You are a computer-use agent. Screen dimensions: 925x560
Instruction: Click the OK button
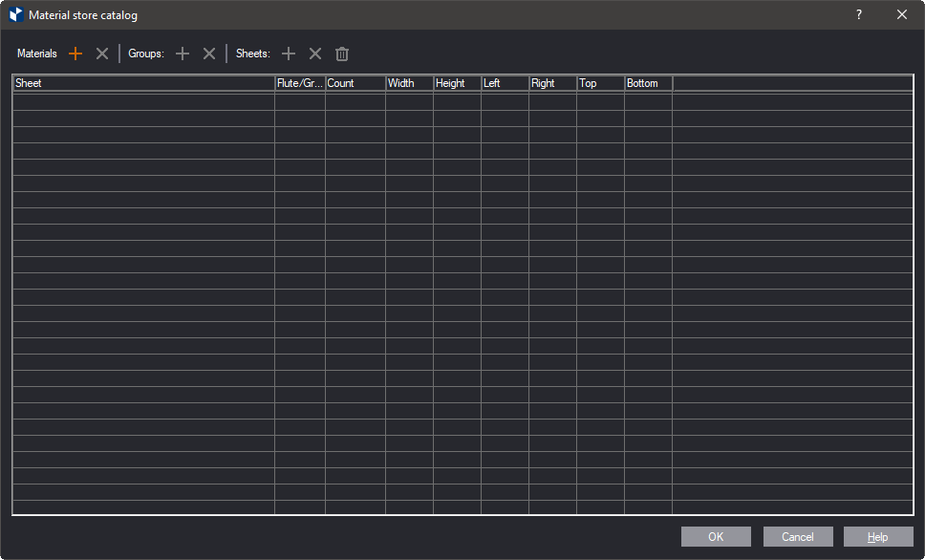click(716, 537)
